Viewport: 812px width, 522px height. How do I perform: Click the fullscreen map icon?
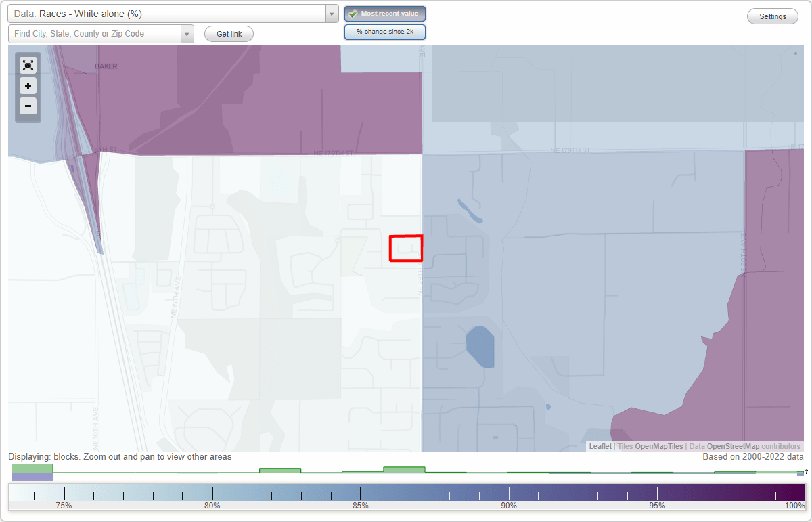pyautogui.click(x=28, y=65)
